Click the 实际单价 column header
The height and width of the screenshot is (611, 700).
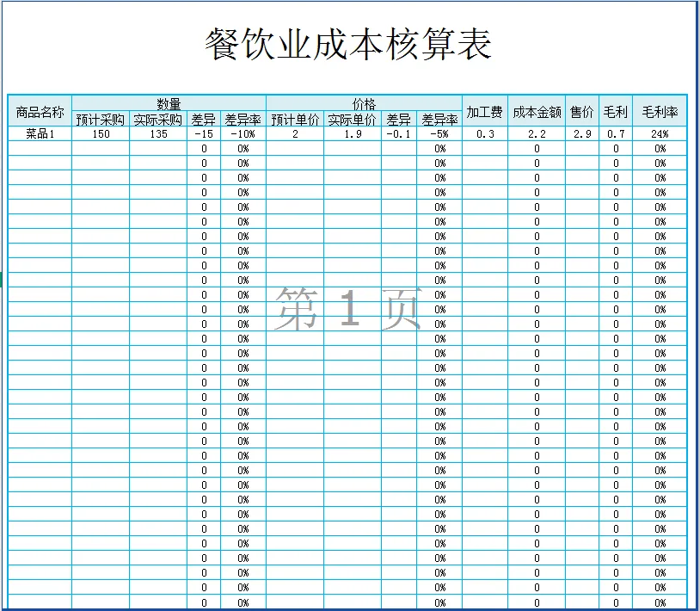click(x=353, y=119)
